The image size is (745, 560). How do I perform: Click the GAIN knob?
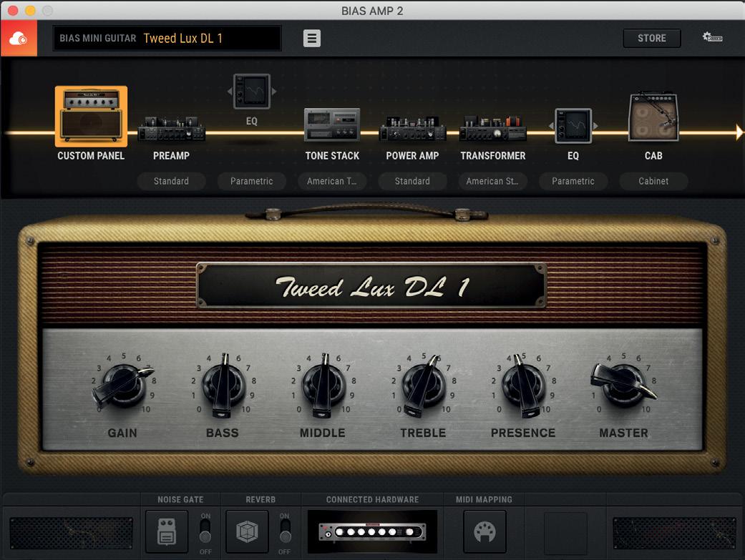(124, 385)
